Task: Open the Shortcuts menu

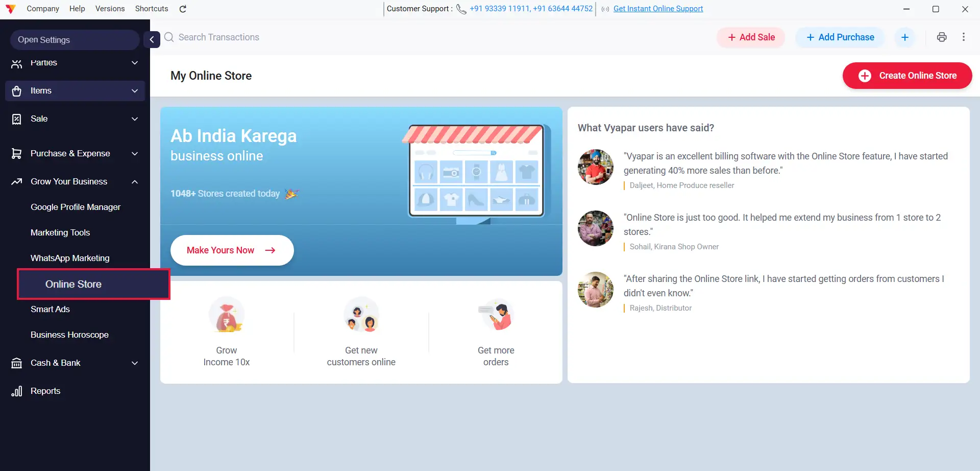Action: (152, 9)
